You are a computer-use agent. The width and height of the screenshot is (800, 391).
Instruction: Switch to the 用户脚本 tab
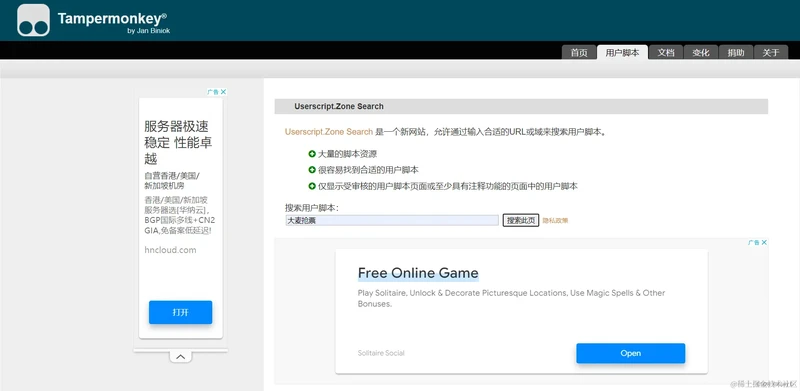coord(622,53)
